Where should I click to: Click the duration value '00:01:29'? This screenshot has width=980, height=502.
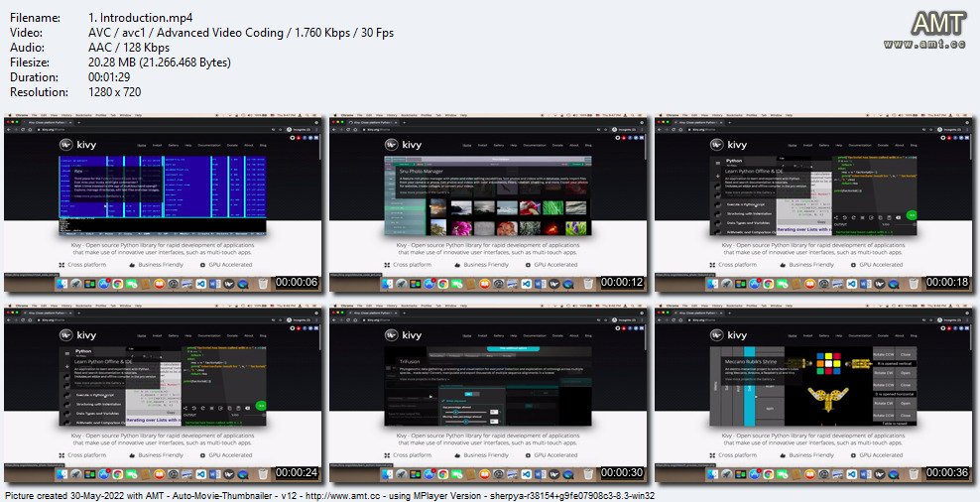[110, 77]
